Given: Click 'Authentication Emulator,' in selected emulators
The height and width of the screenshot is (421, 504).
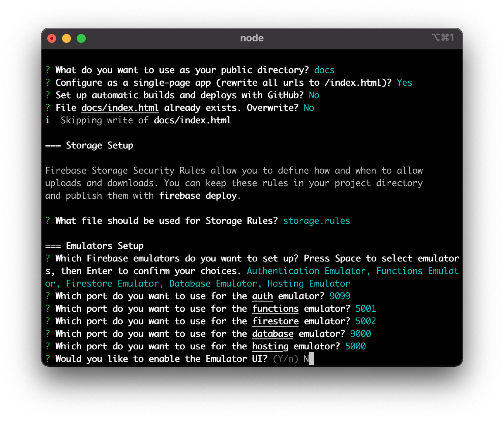Looking at the screenshot, I should click(309, 271).
